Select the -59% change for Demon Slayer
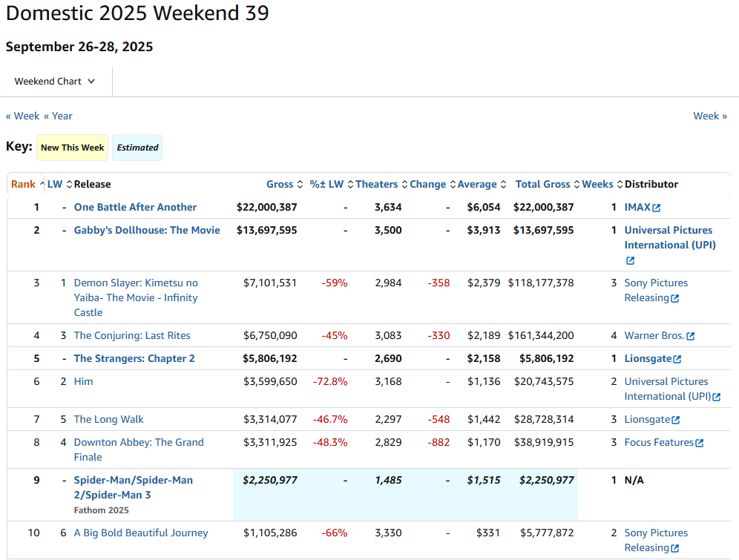 [335, 283]
